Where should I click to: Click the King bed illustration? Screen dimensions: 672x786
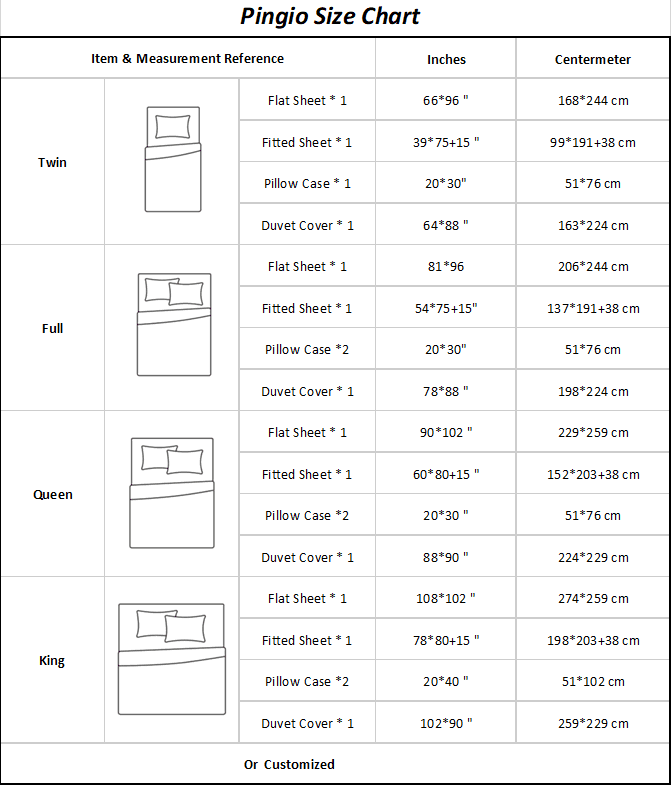[172, 659]
